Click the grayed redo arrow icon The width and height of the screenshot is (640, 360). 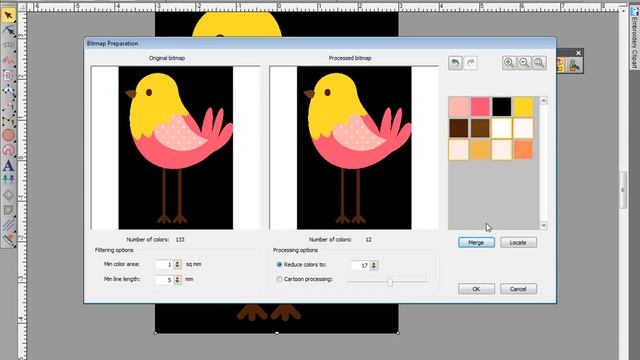[x=471, y=63]
